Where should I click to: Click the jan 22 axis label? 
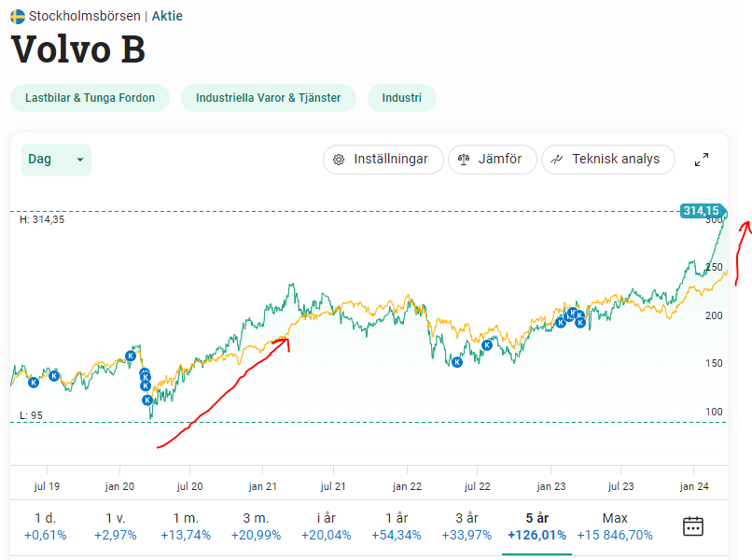pos(407,486)
